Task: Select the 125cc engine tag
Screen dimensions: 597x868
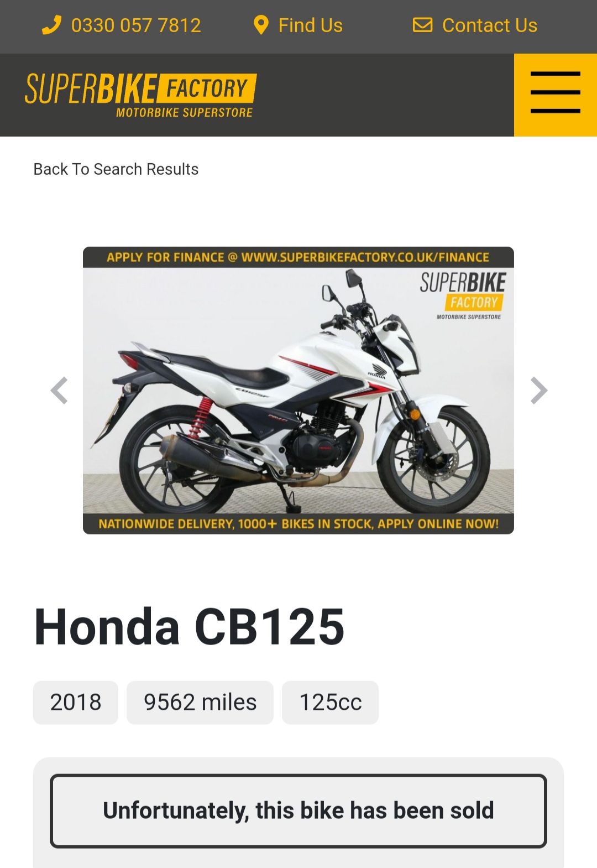Action: tap(331, 703)
